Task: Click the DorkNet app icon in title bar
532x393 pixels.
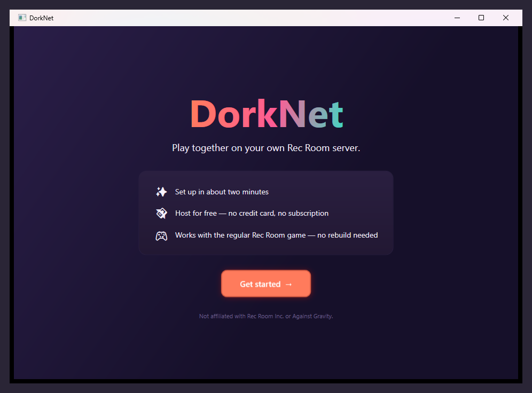Action: (22, 18)
